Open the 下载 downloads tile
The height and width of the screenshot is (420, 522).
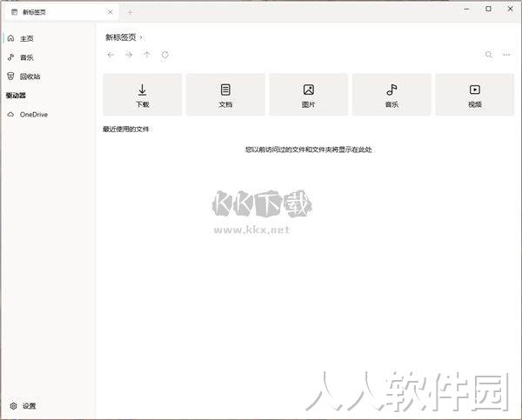coord(143,95)
